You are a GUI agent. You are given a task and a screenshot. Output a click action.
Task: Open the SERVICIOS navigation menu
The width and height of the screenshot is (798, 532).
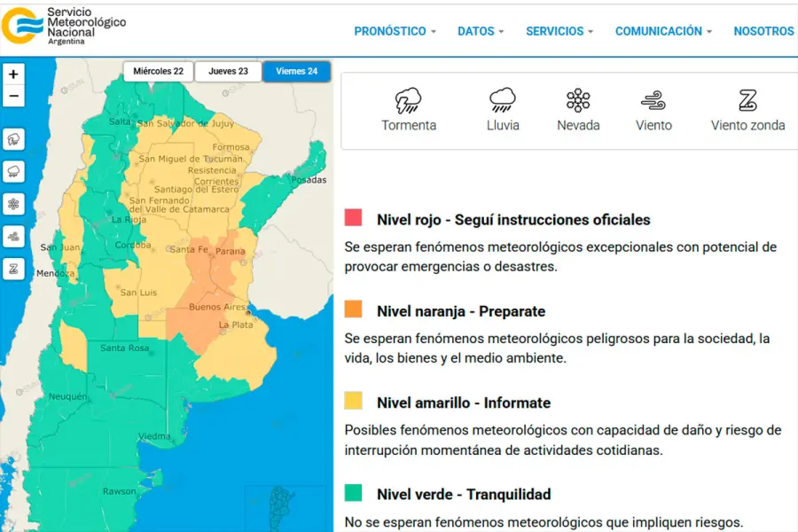coord(559,31)
